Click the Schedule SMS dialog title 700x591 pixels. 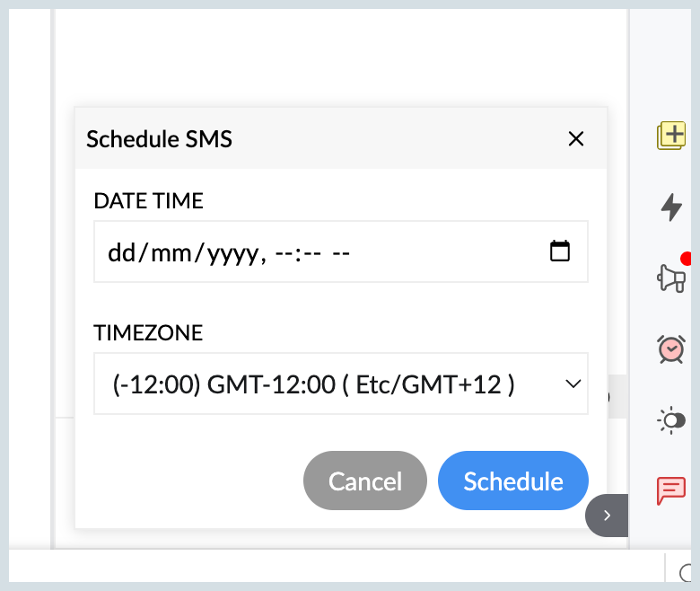click(159, 138)
